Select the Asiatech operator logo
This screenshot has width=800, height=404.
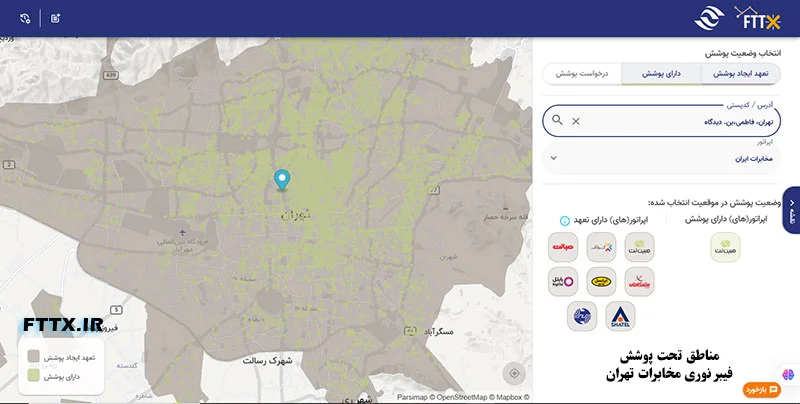pos(602,247)
